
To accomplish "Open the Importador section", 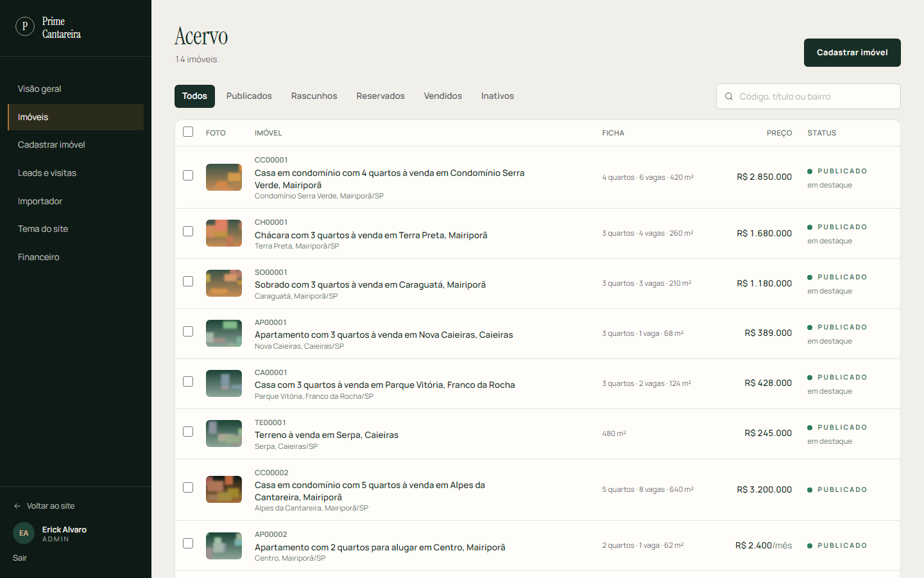I will [76, 201].
